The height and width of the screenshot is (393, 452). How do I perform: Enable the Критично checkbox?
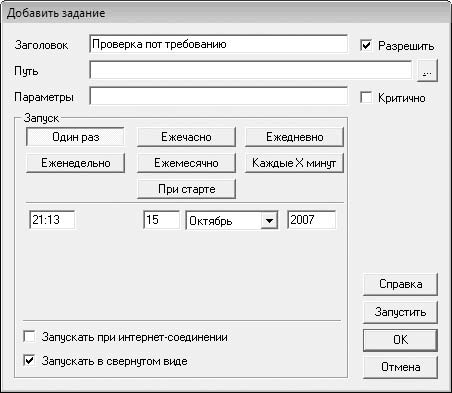click(366, 97)
